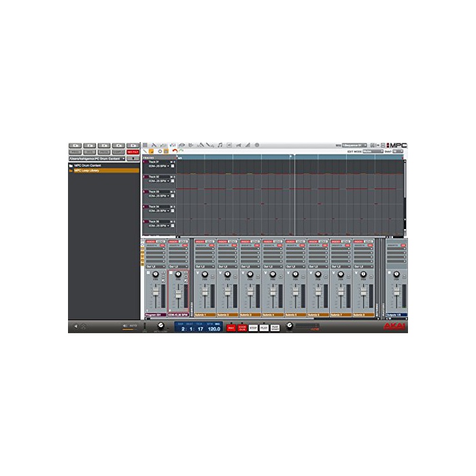Open the grid view icon in toolbar

pyautogui.click(x=145, y=145)
